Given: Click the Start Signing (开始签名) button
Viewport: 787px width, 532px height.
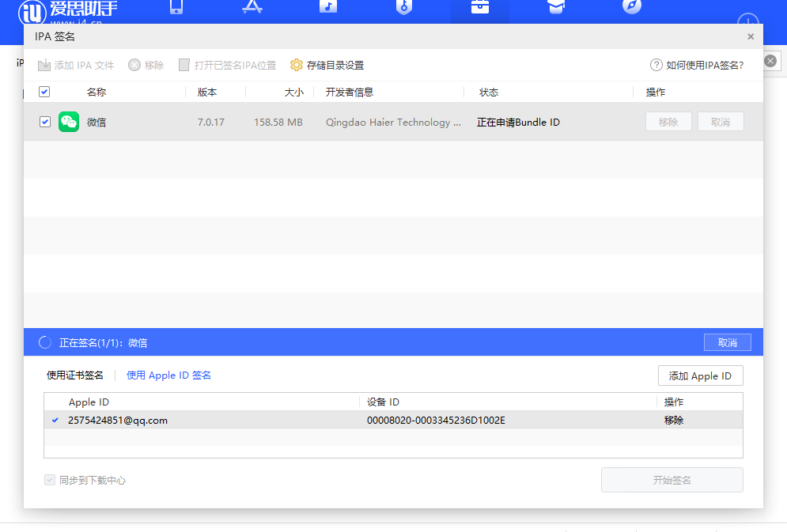Looking at the screenshot, I should pyautogui.click(x=672, y=481).
